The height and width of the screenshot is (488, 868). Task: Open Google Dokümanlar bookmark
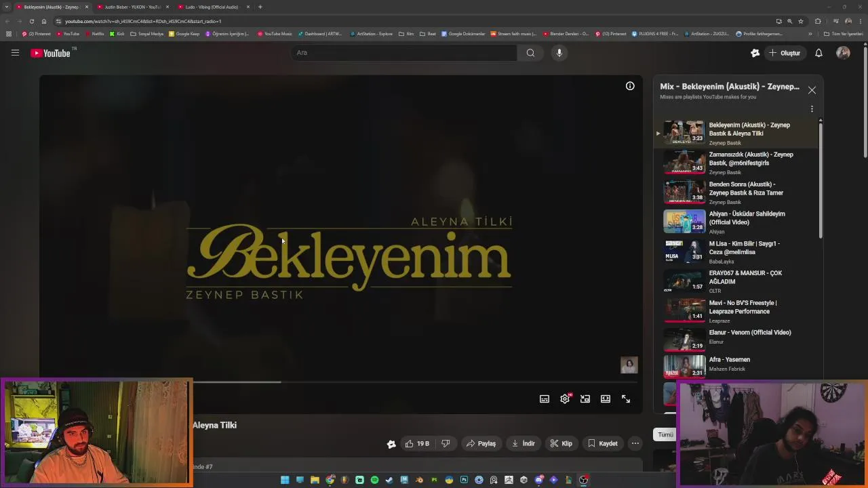point(464,34)
